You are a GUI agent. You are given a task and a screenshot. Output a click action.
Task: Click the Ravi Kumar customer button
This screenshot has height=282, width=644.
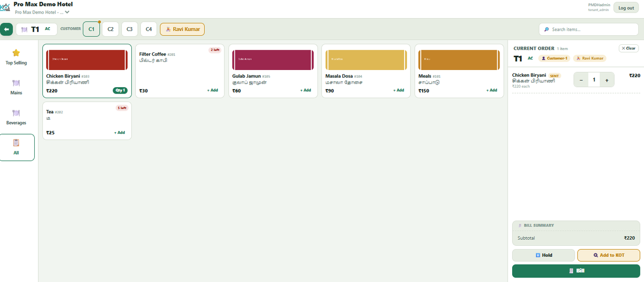183,29
